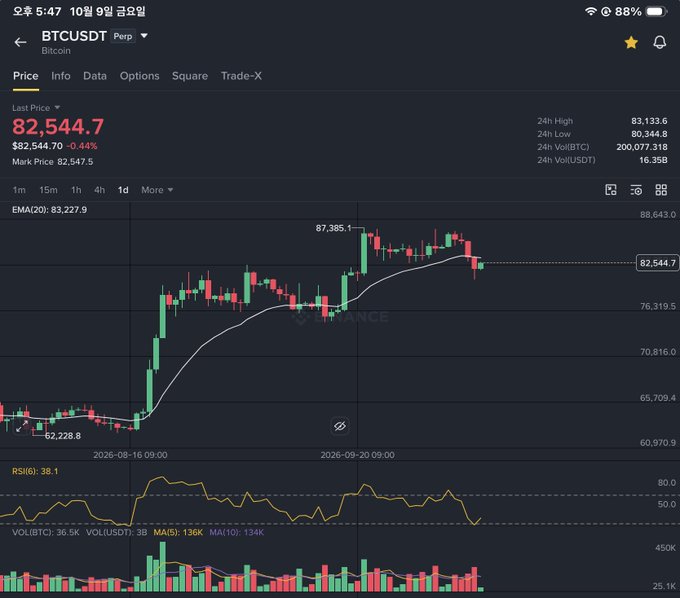
Task: Open the chart drawing tools icon
Action: [x=611, y=190]
